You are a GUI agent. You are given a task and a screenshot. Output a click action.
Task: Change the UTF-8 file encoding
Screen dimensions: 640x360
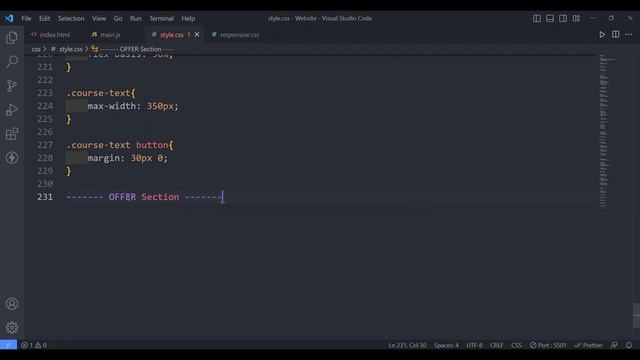click(474, 345)
